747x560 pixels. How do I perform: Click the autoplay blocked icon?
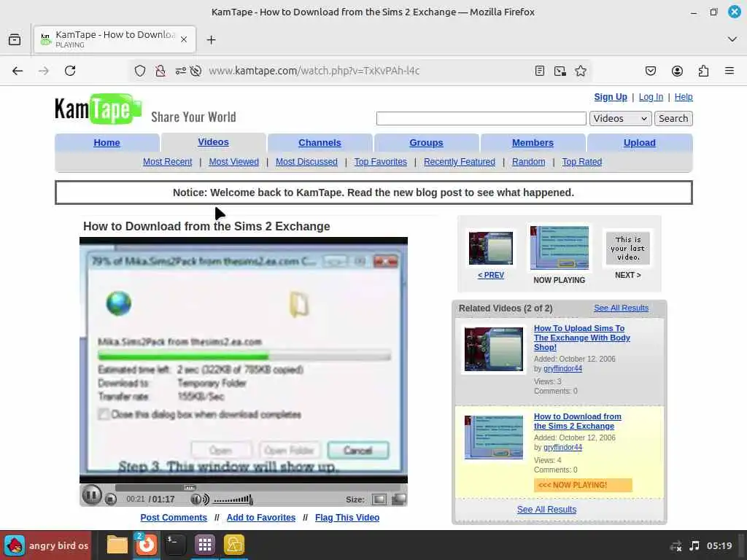196,71
